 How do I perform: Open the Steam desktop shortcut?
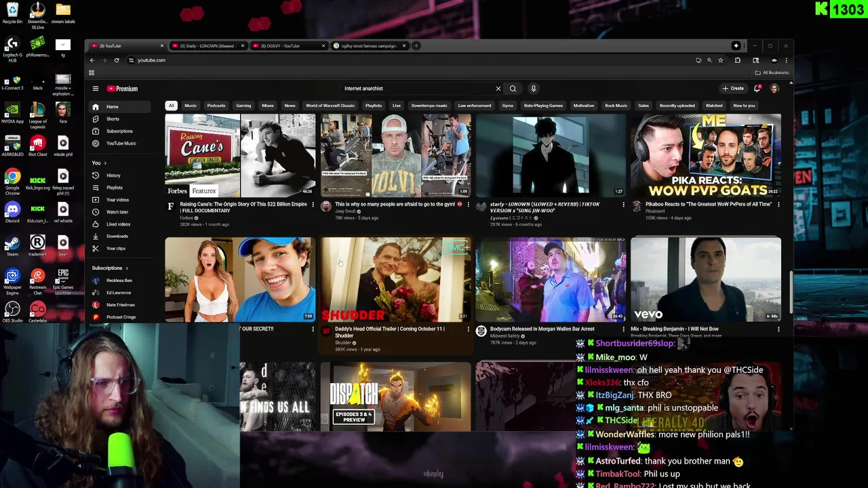coord(12,245)
